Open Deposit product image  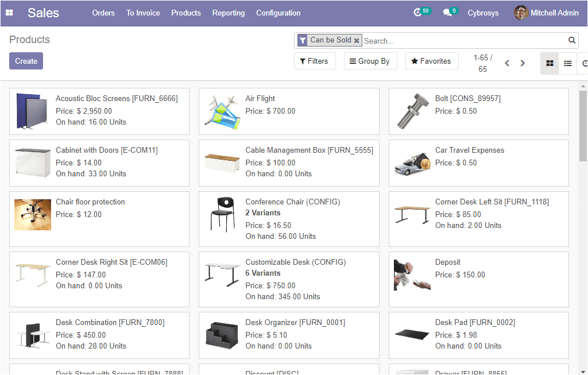[x=412, y=276]
